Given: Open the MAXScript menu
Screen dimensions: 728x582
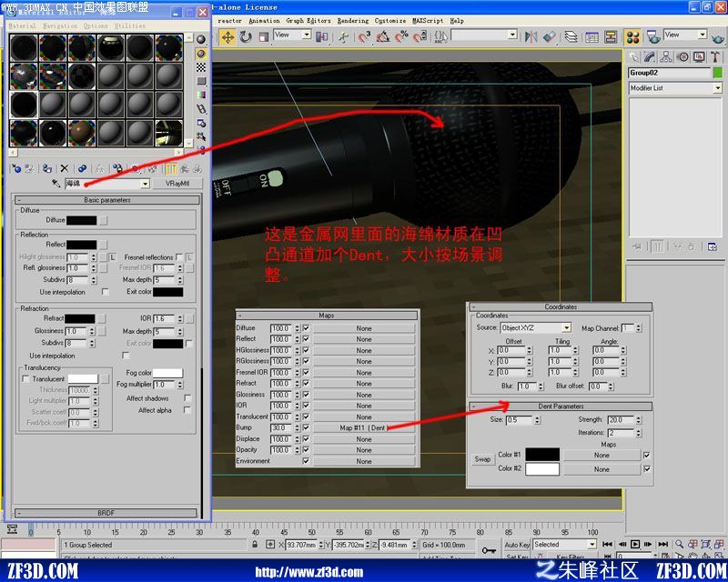Looking at the screenshot, I should (x=428, y=20).
